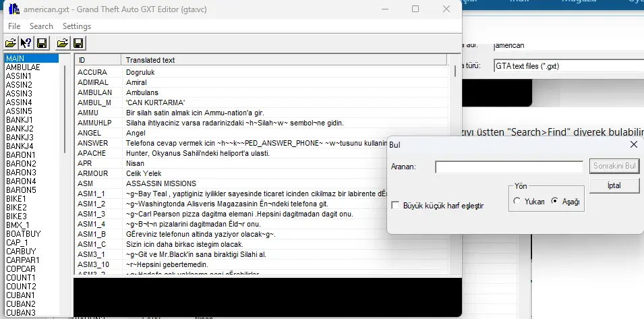This screenshot has height=319, width=644.
Task: Select the APR row with Nisan
Action: pos(231,163)
